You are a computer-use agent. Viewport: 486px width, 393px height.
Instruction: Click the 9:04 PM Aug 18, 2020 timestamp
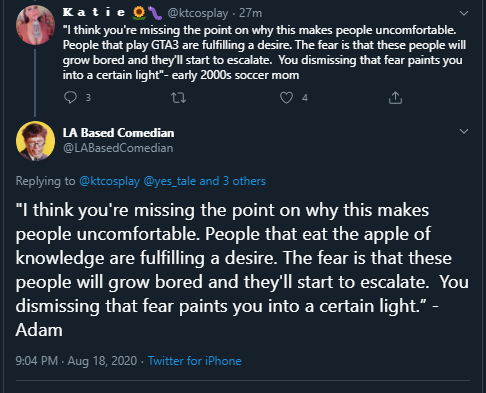click(76, 361)
